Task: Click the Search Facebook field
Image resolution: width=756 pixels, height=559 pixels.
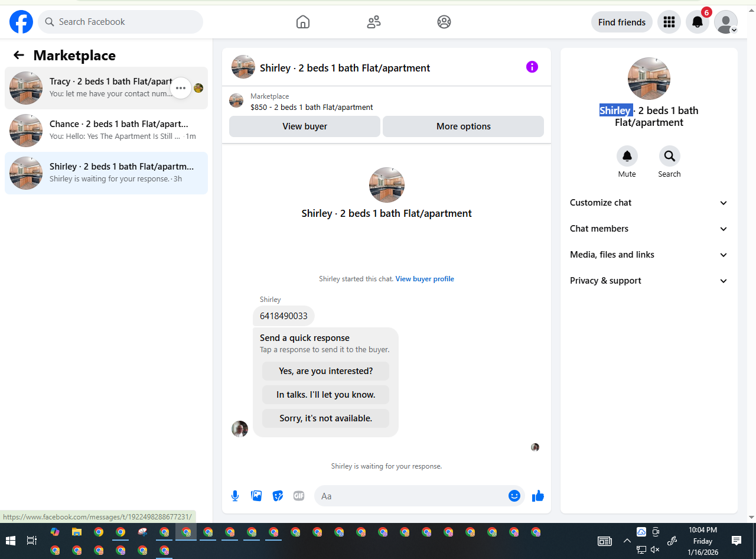Action: click(x=120, y=22)
